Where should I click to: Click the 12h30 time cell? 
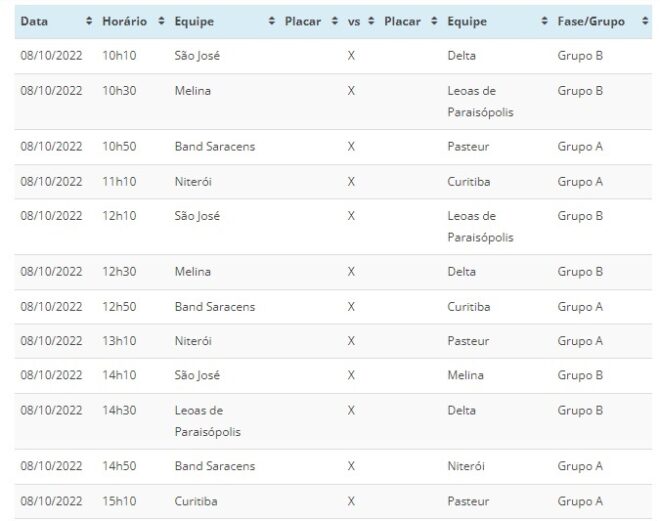[x=119, y=271]
